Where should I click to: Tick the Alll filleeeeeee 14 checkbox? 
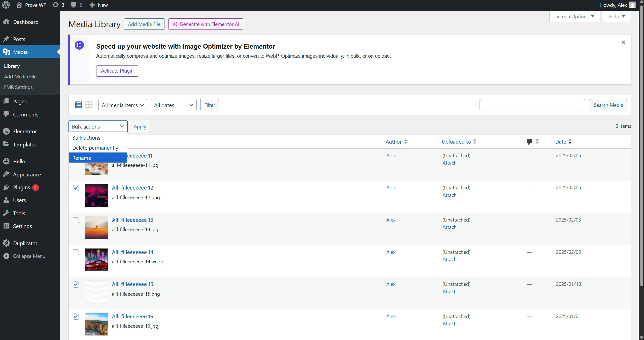pyautogui.click(x=76, y=252)
